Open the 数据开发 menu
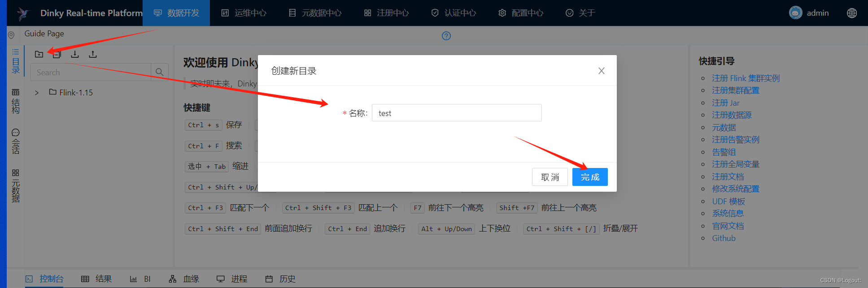The image size is (868, 288). (x=176, y=13)
